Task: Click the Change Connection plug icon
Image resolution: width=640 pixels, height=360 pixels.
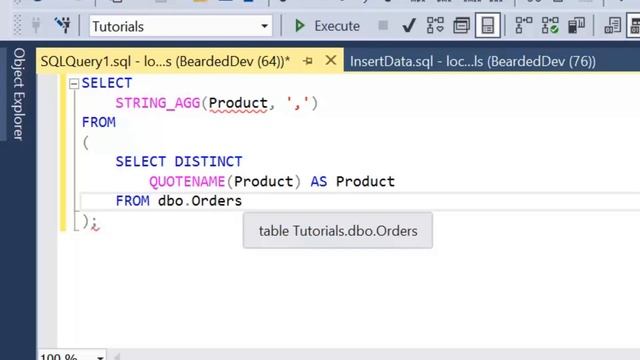Action: (62, 26)
